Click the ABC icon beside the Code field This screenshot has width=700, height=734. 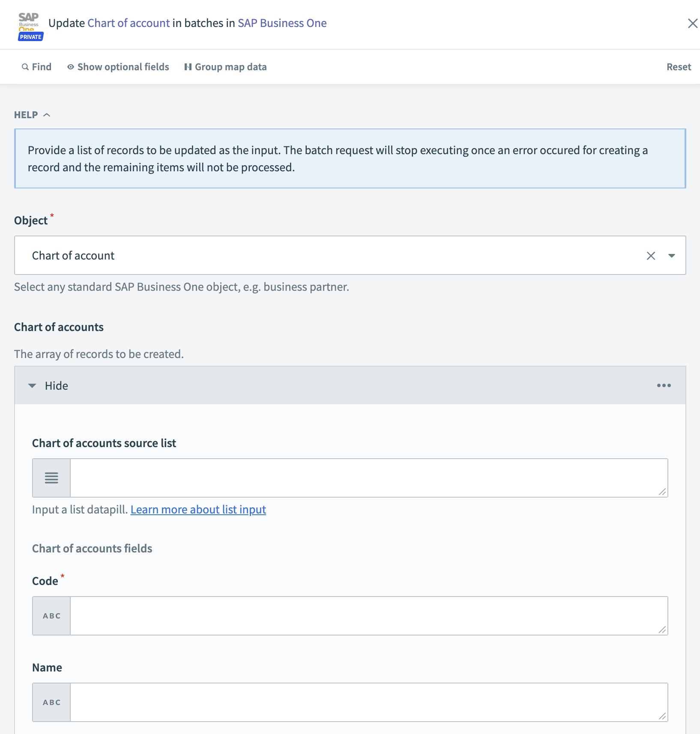[x=51, y=615]
